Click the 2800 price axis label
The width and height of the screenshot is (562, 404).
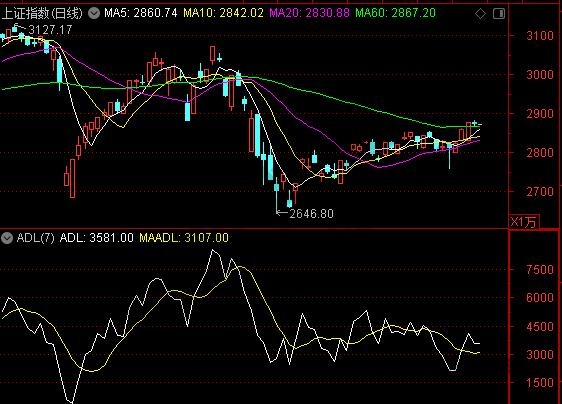[x=540, y=153]
